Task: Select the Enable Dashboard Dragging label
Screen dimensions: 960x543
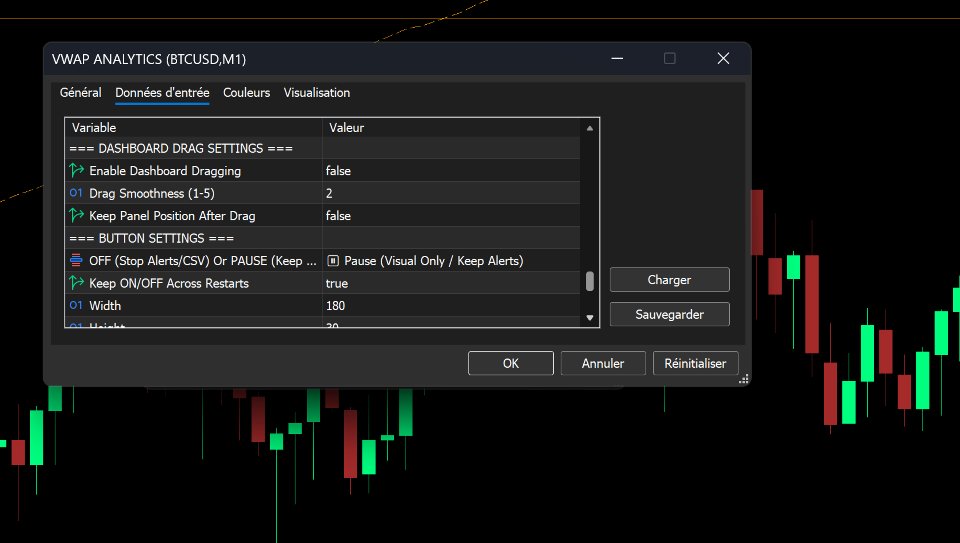Action: (x=165, y=171)
